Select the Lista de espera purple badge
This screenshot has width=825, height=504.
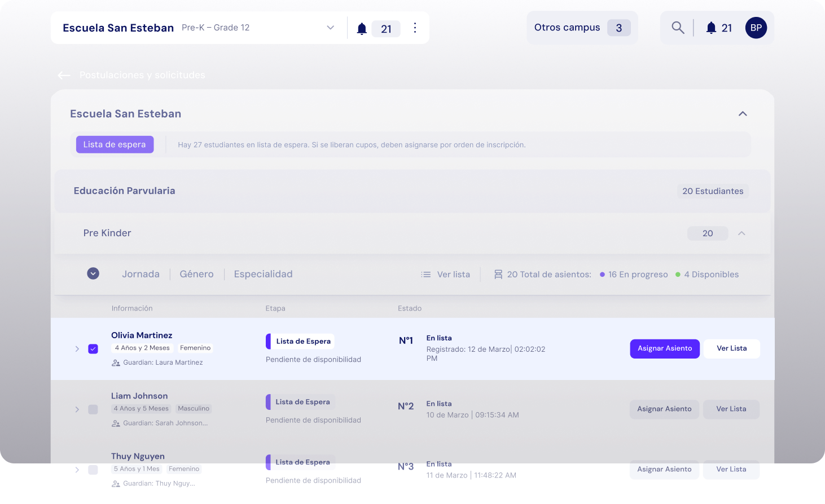[115, 144]
